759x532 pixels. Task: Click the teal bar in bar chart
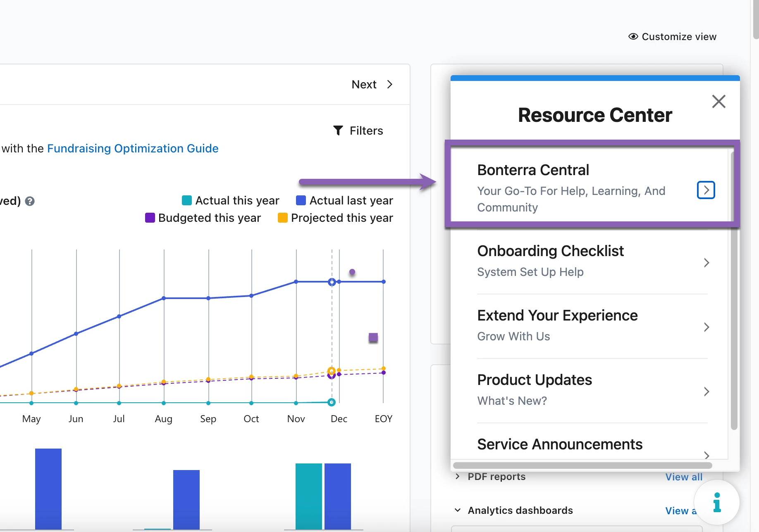(308, 496)
